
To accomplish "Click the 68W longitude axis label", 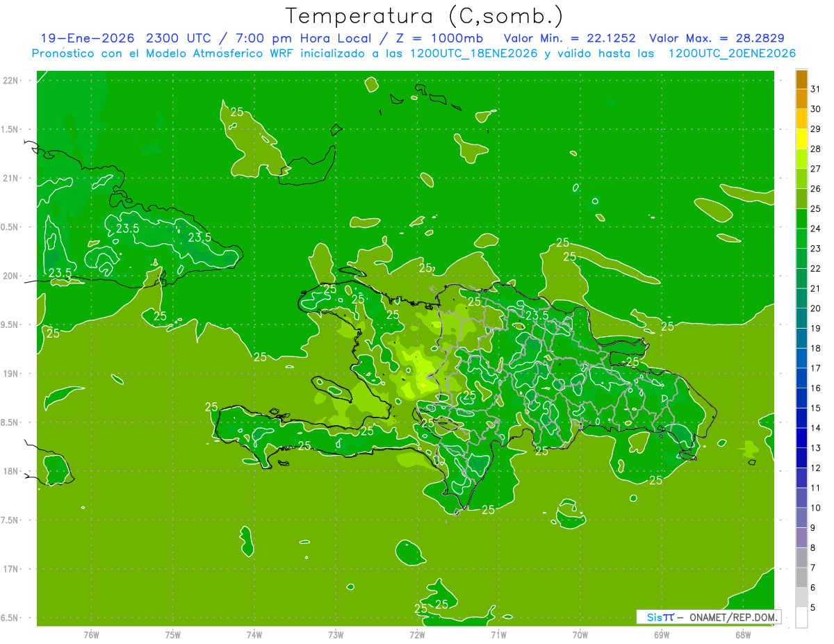I will point(742,635).
